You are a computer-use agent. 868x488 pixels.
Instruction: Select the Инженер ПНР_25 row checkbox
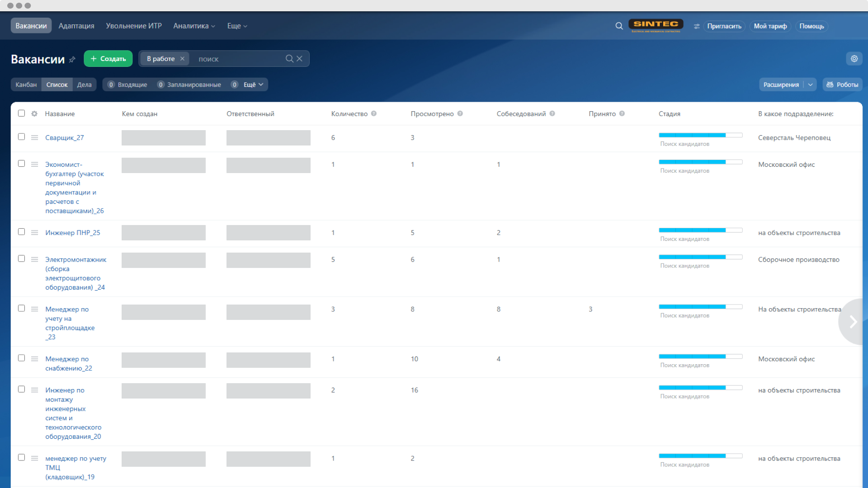(21, 232)
